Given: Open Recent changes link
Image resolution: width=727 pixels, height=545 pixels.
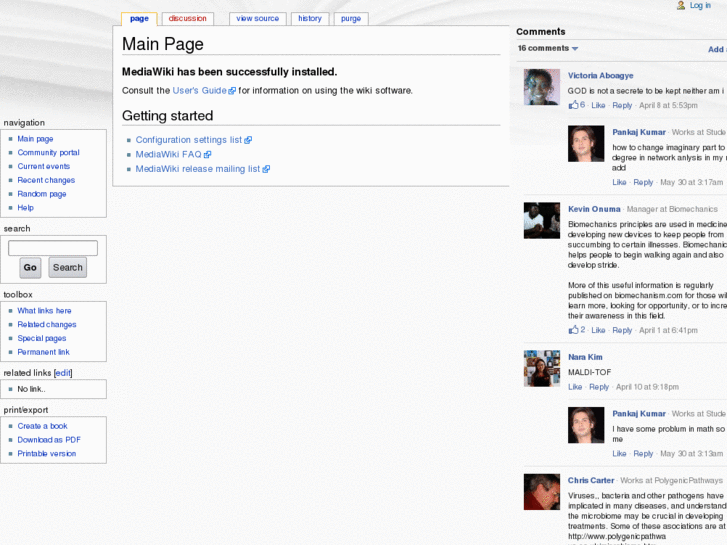Looking at the screenshot, I should click(x=46, y=180).
